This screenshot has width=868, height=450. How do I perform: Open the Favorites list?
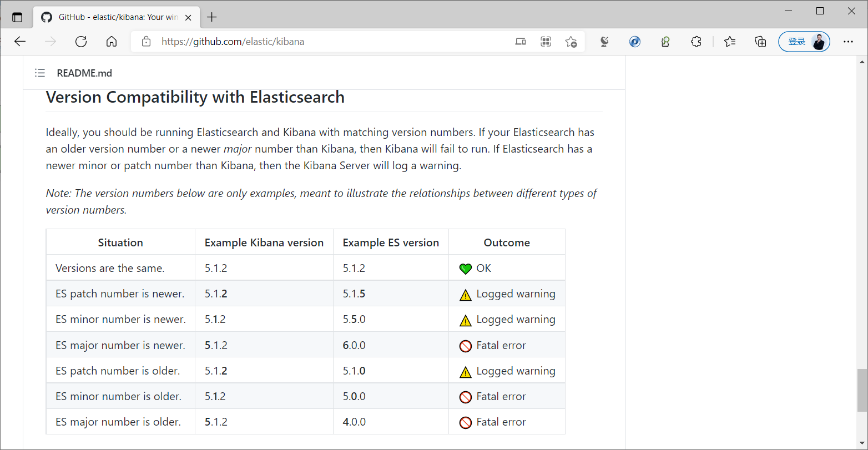[x=730, y=42]
